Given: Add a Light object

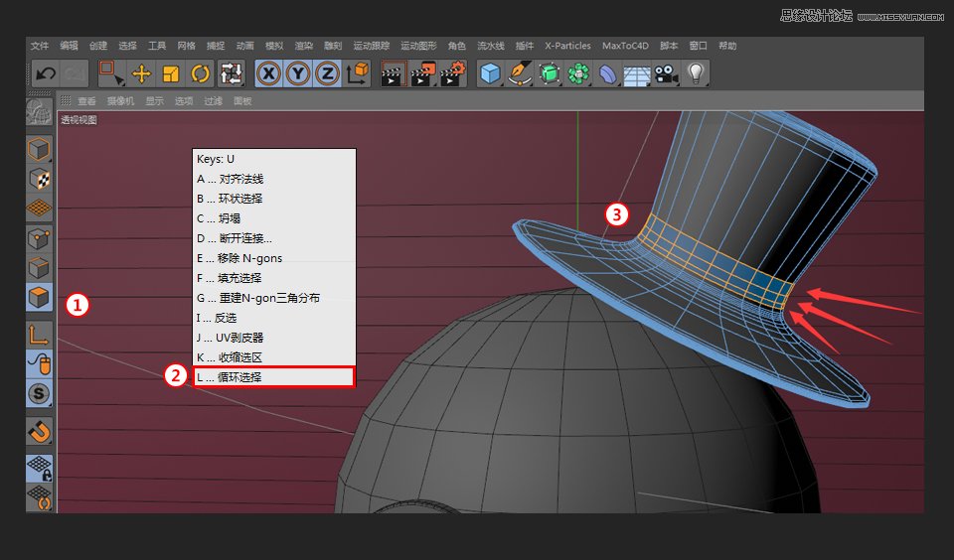Looking at the screenshot, I should [x=696, y=73].
